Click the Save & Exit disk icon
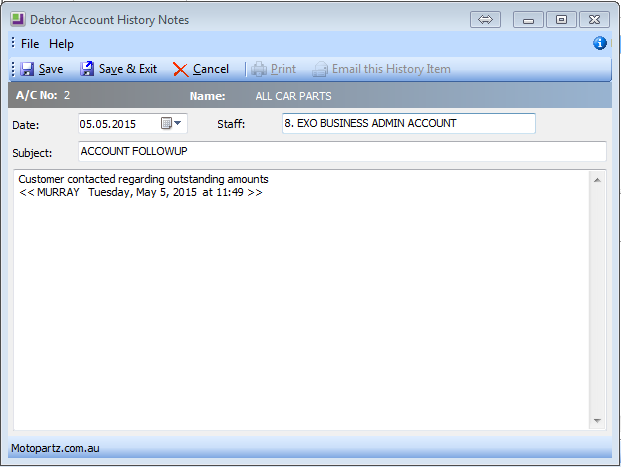 (87, 69)
